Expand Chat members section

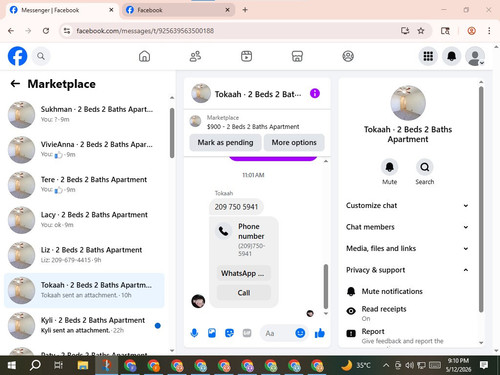coord(407,227)
